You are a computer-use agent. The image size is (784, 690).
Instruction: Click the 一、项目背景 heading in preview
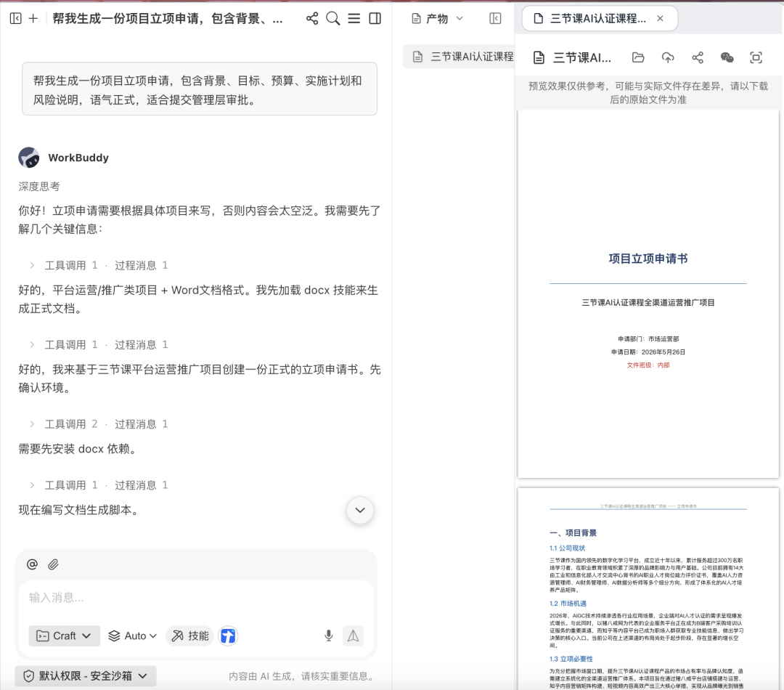[573, 533]
